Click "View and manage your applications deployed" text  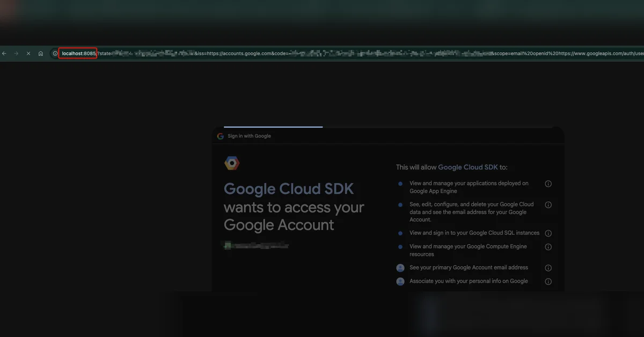[x=469, y=187]
